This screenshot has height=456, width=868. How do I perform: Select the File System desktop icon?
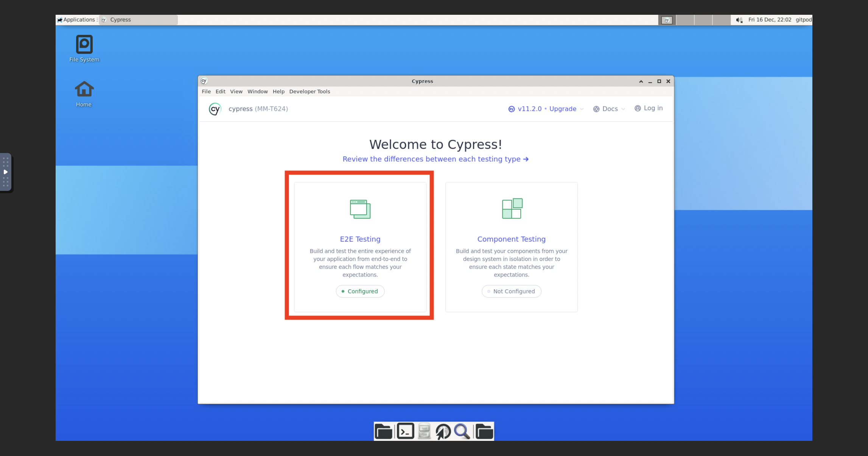click(x=84, y=48)
